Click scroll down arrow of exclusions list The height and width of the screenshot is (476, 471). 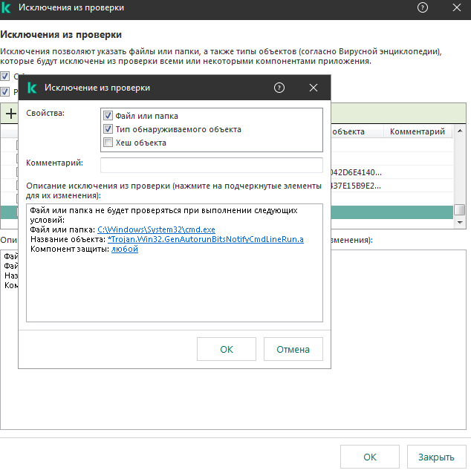pyautogui.click(x=460, y=223)
